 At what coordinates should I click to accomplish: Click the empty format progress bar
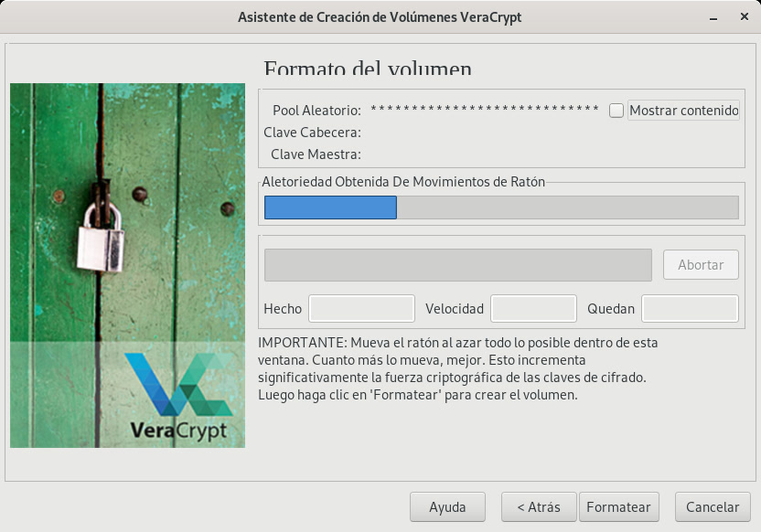point(457,265)
